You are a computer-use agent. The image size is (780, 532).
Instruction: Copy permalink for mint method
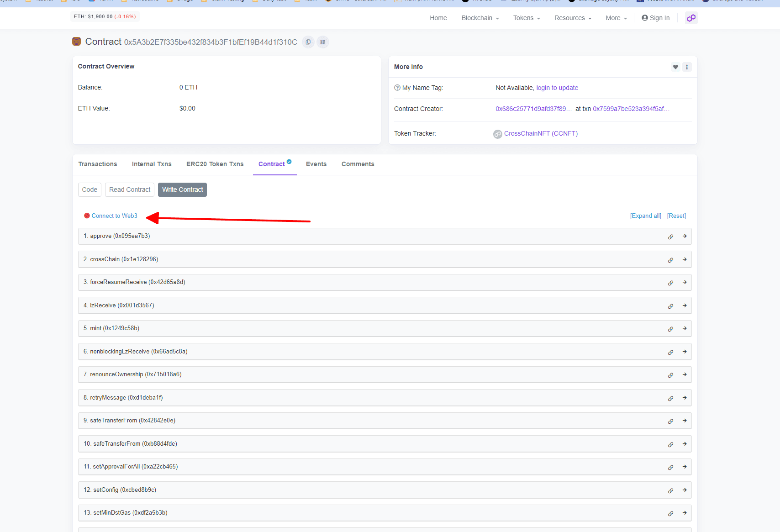670,329
